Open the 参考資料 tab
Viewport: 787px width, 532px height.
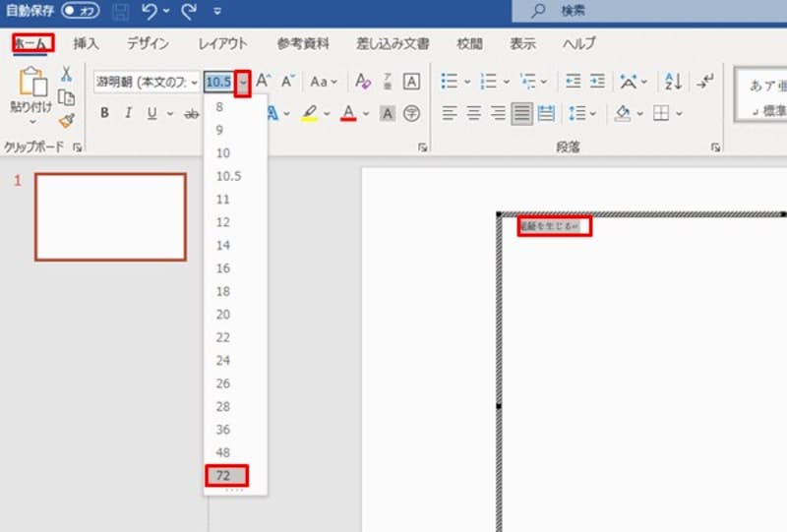303,43
